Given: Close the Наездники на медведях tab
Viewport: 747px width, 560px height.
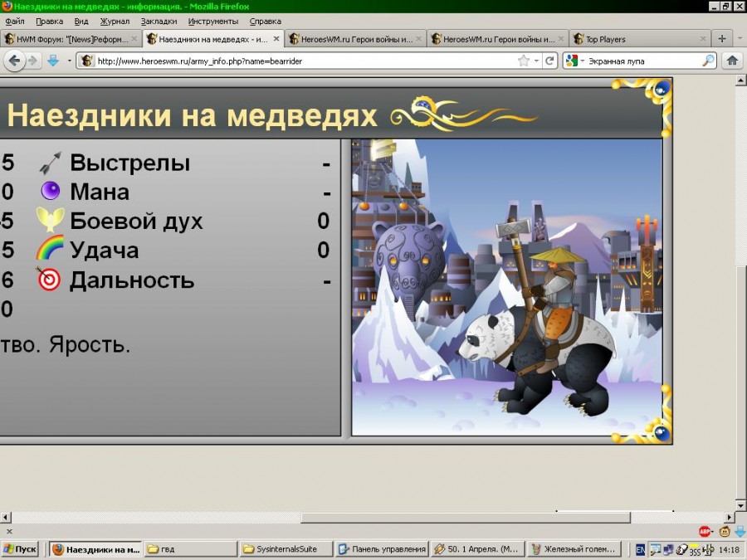Looking at the screenshot, I should [276, 38].
